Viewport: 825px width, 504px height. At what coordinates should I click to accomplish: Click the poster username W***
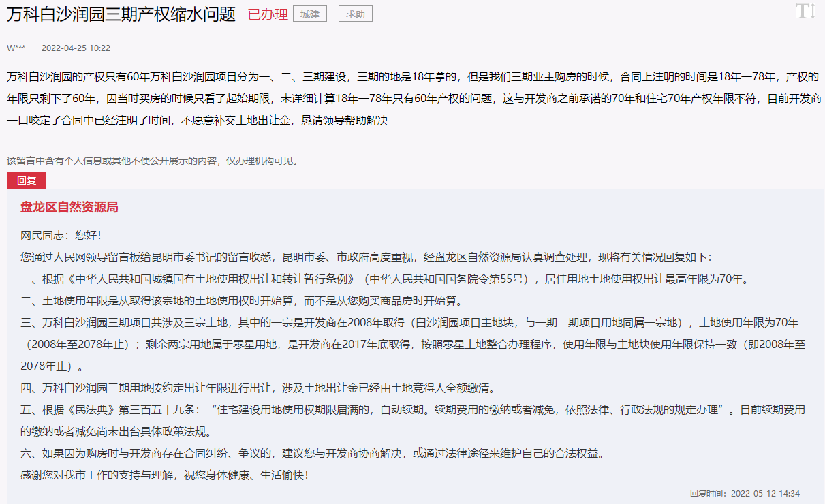[x=16, y=48]
